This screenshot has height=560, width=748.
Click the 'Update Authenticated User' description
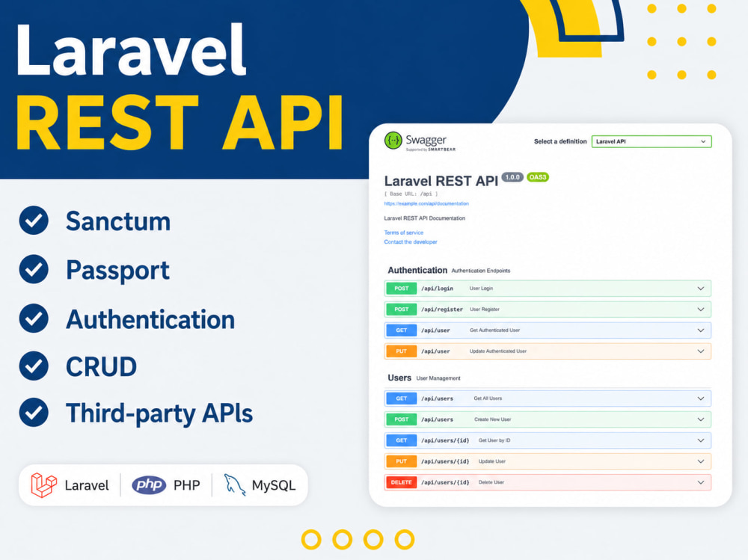click(498, 351)
